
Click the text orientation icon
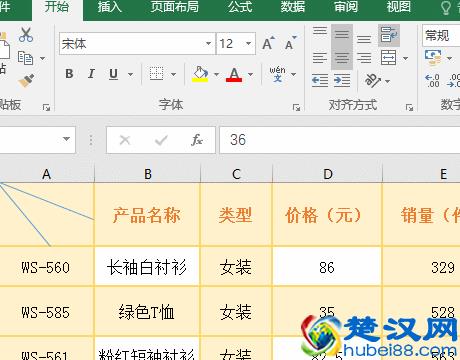coord(373,80)
